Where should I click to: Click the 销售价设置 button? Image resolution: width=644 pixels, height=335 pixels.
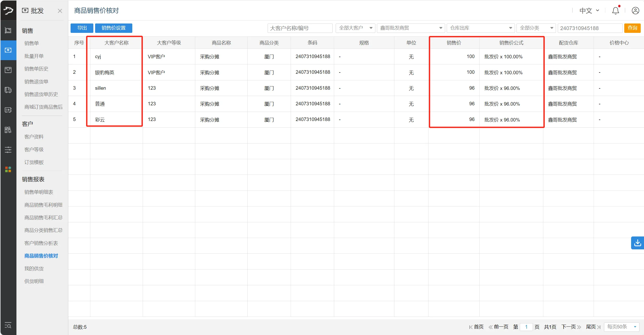point(114,28)
